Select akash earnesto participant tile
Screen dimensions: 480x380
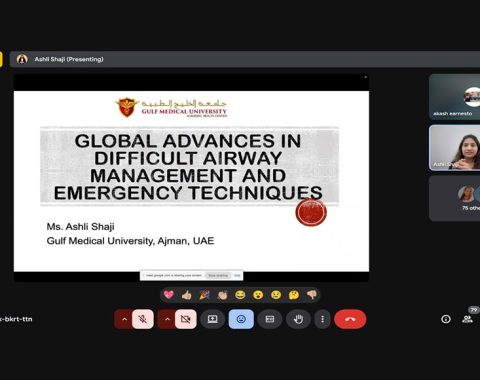click(x=455, y=97)
